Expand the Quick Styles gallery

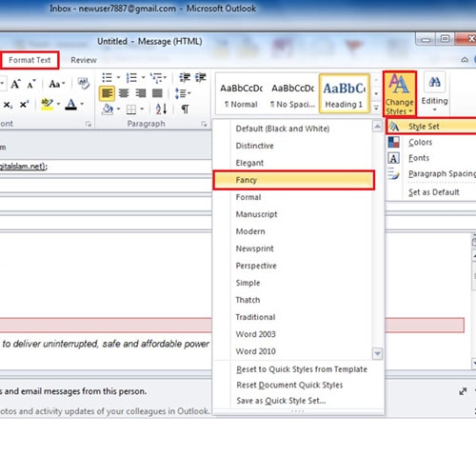(376, 109)
